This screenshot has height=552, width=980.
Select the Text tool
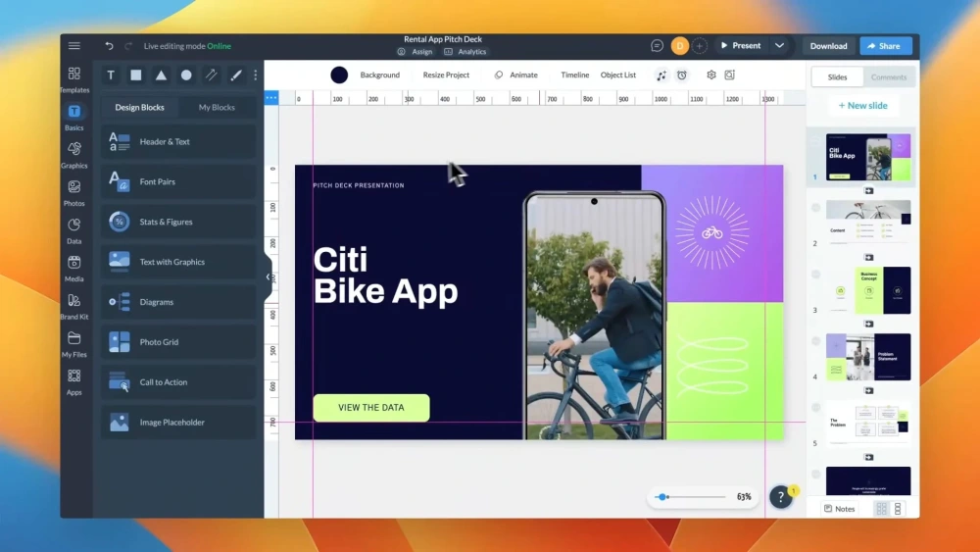click(111, 75)
